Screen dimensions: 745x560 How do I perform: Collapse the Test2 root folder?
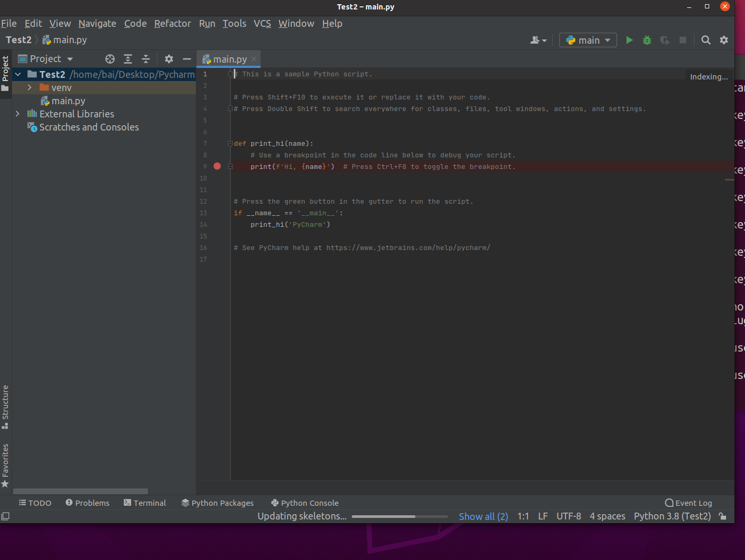(x=18, y=75)
